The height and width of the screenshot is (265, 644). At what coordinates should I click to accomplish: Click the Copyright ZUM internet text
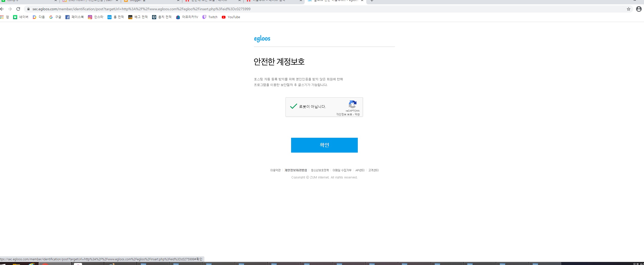coord(324,177)
